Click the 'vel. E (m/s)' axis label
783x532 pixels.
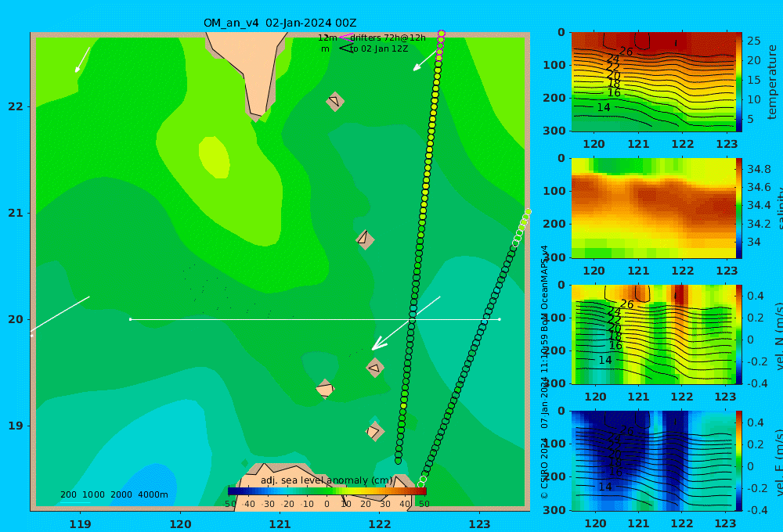pos(778,462)
